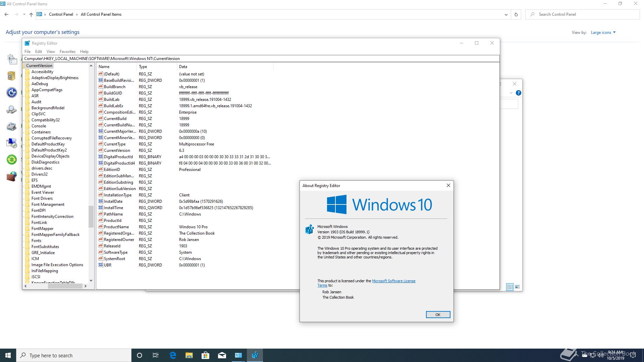Click the tree vertical scrollbar thumb
The width and height of the screenshot is (644, 362).
click(x=91, y=217)
